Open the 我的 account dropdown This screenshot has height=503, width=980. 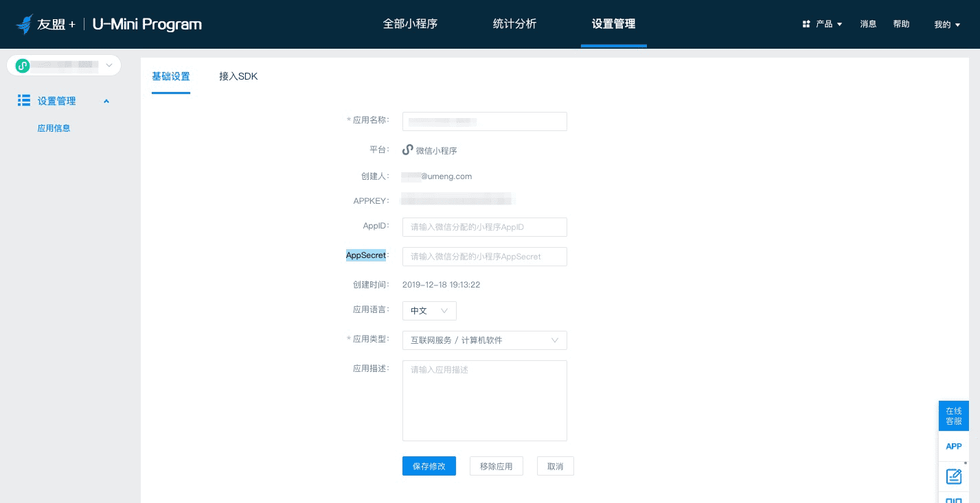947,25
